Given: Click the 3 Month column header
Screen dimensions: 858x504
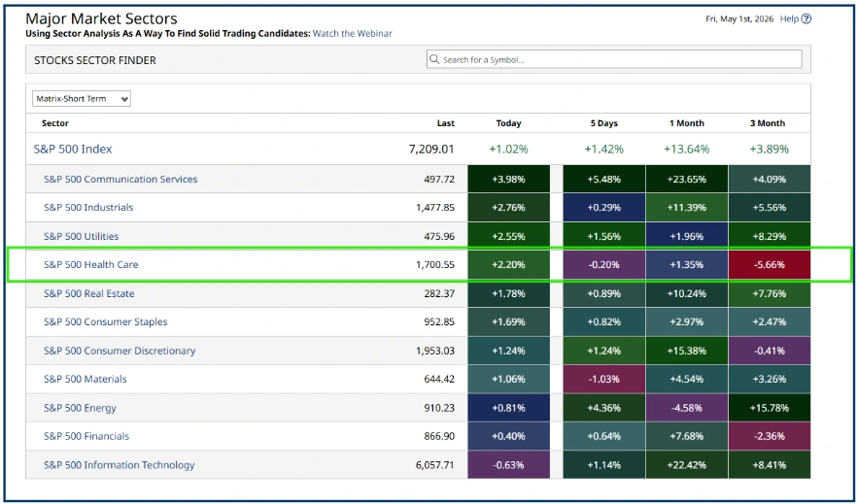Looking at the screenshot, I should (768, 123).
